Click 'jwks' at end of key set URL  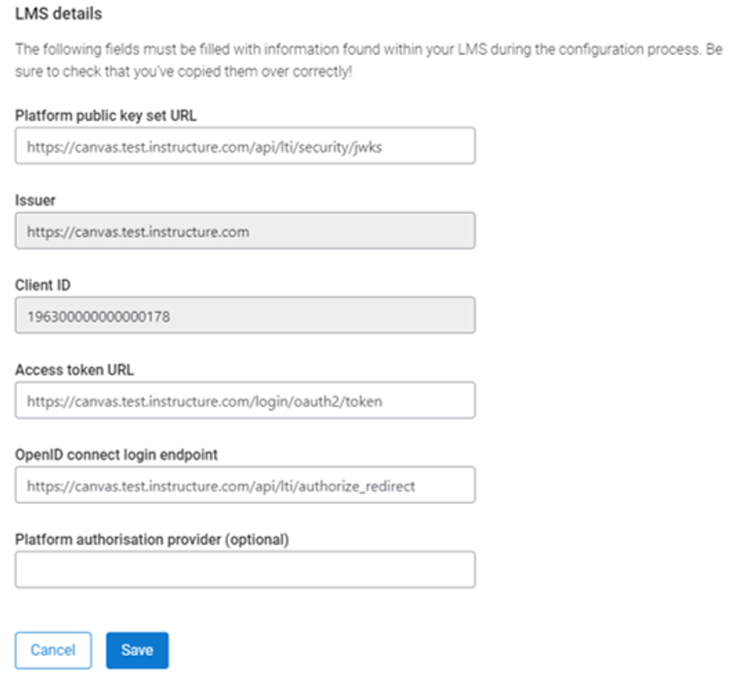[x=368, y=148]
